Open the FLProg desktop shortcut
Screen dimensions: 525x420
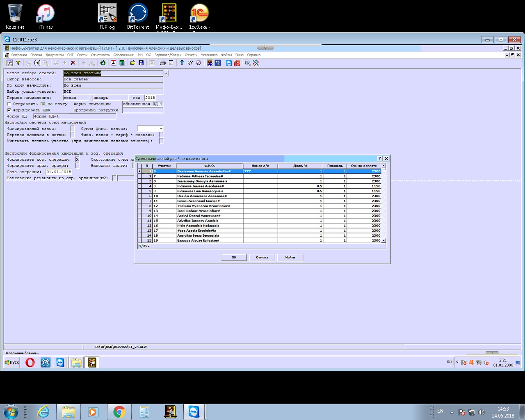[x=107, y=16]
